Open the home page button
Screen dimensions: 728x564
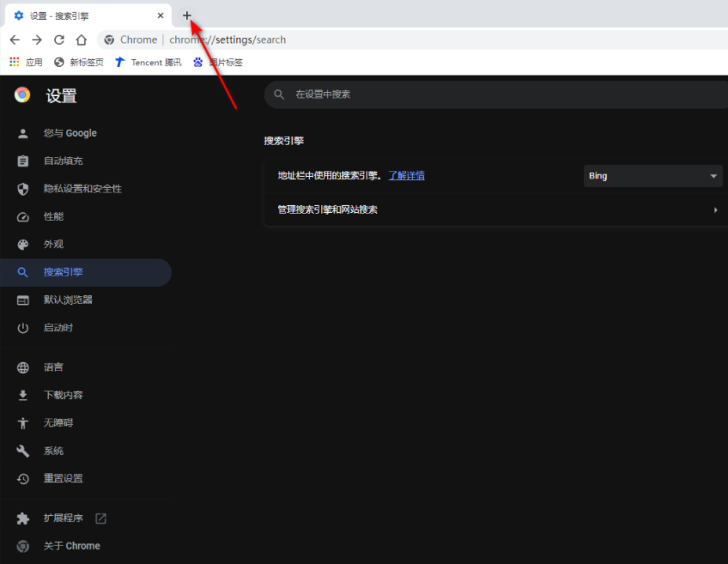(82, 40)
